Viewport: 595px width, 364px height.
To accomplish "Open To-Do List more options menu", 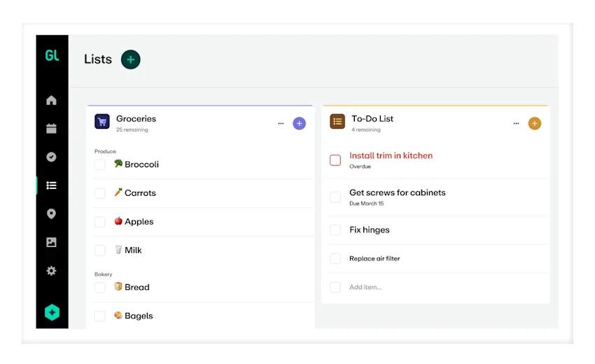I will 516,123.
